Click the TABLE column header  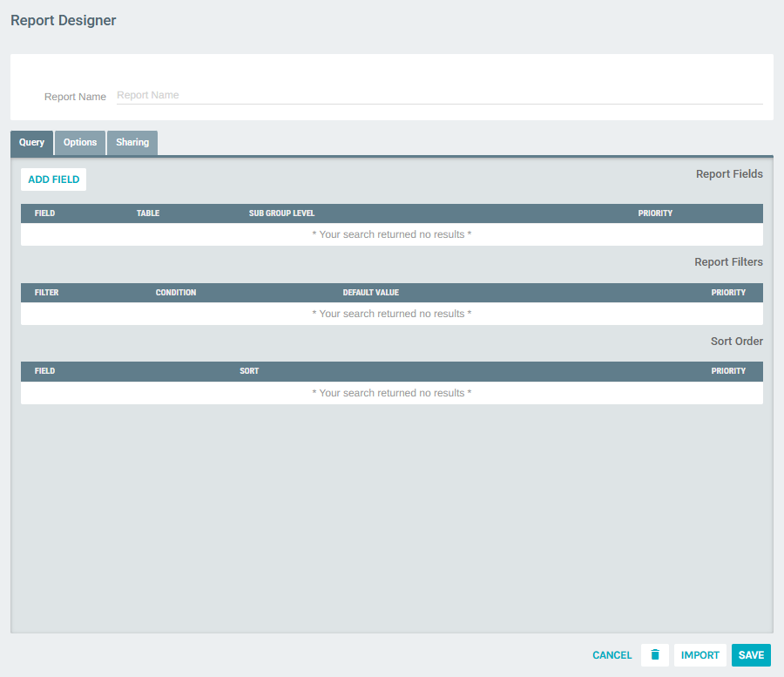[148, 213]
